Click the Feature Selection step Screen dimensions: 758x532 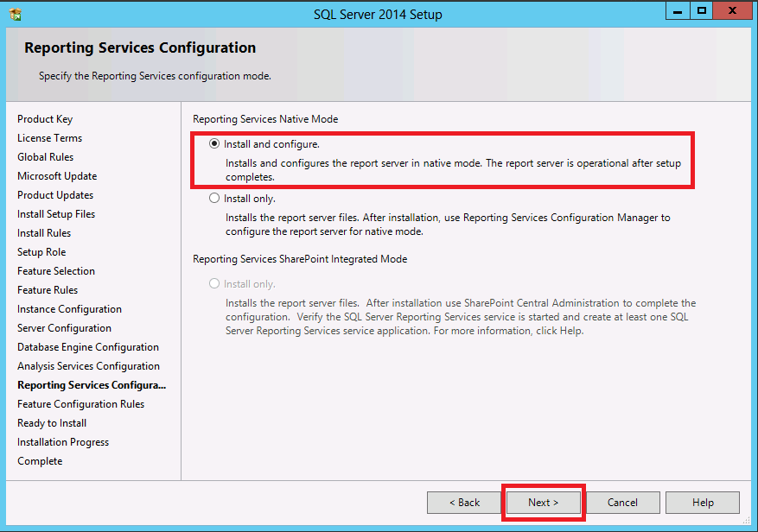pos(56,271)
